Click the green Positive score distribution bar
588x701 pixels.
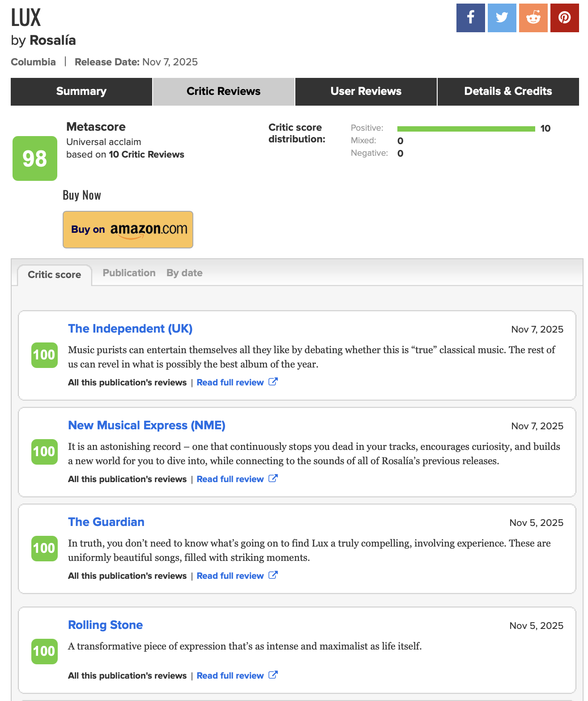466,129
